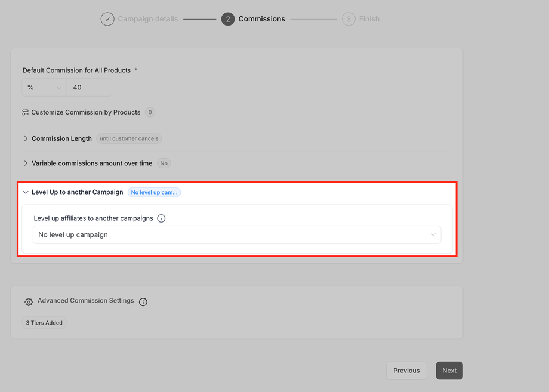
Task: Click the step 3 Finish circle icon
Action: pos(348,19)
